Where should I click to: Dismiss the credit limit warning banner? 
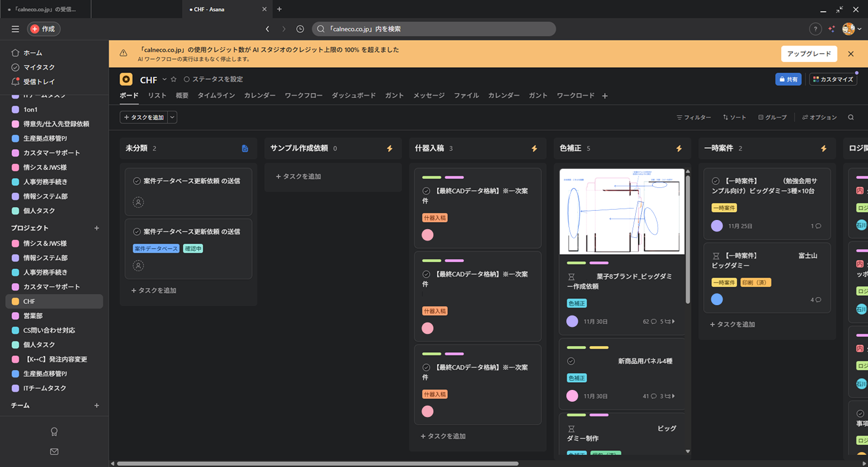tap(851, 54)
